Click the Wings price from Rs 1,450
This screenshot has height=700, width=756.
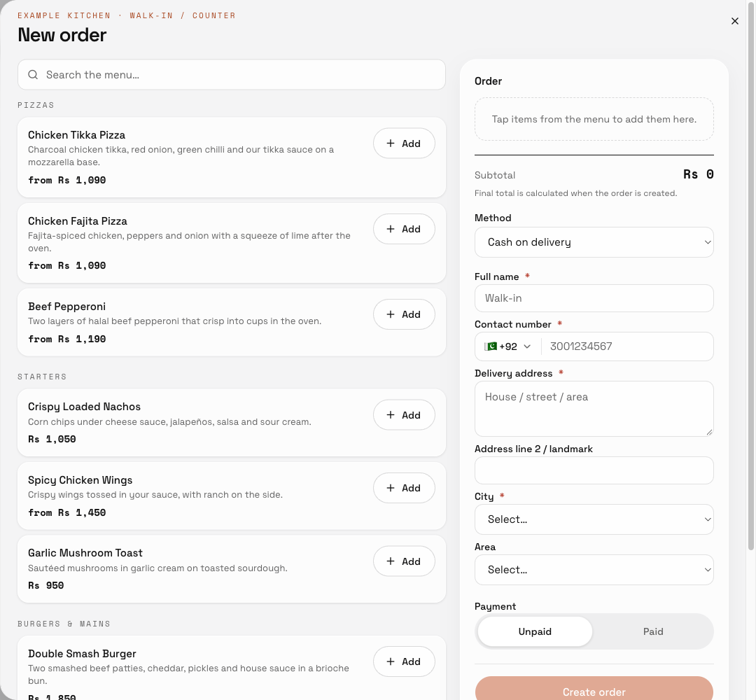pos(67,512)
